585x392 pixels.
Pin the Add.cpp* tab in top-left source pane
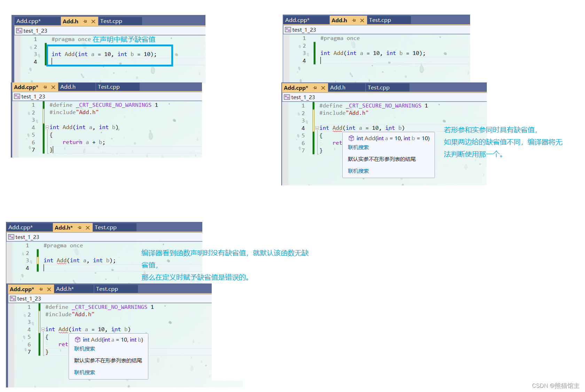point(45,87)
